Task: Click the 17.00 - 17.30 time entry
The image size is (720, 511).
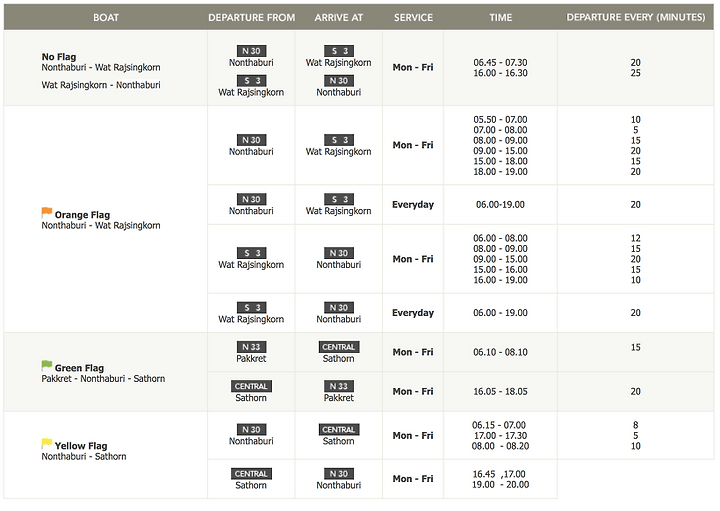Action: click(x=501, y=436)
